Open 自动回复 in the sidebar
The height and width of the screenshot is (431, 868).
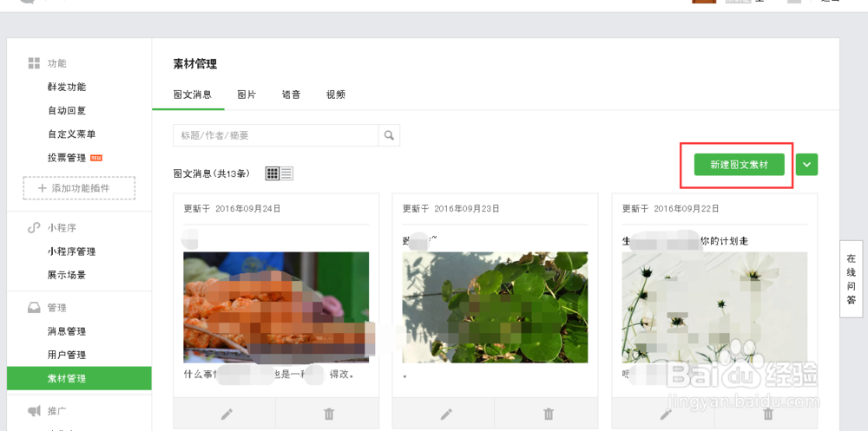tap(67, 111)
